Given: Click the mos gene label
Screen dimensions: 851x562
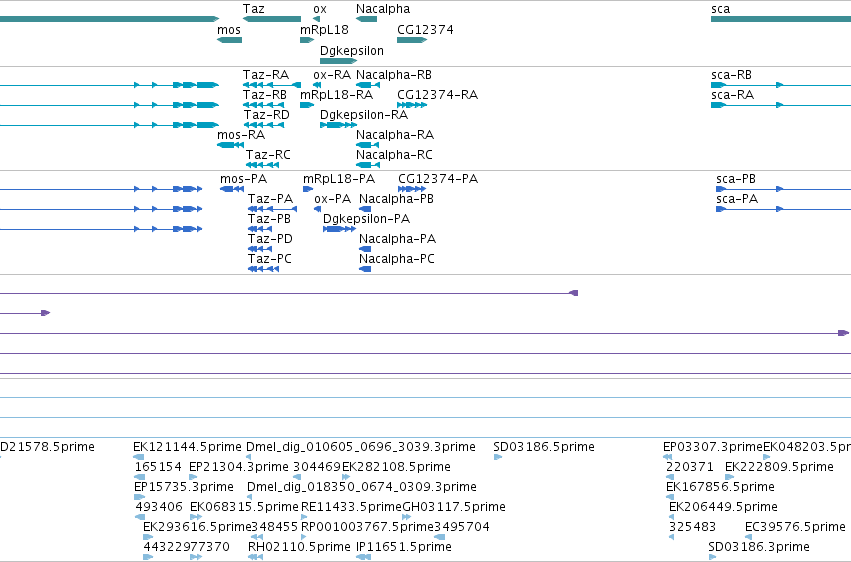Looking at the screenshot, I should [228, 30].
